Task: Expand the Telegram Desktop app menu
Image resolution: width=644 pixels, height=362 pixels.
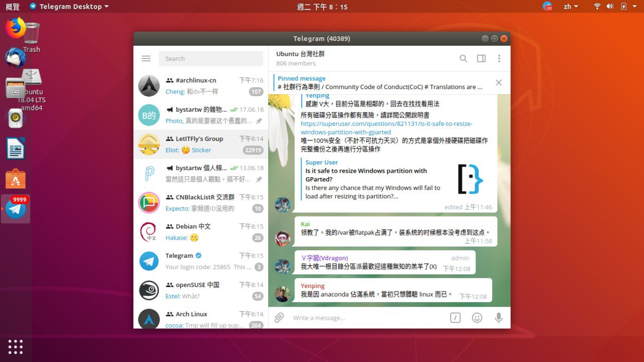Action: click(69, 7)
